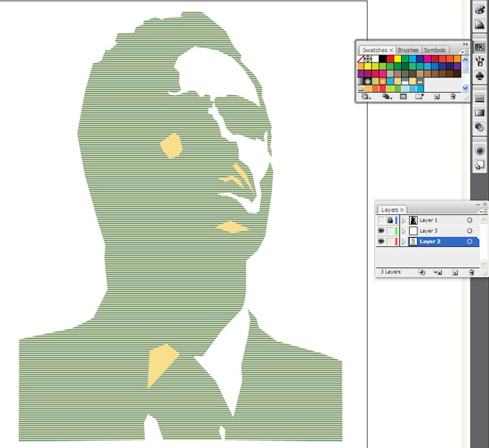Image resolution: width=489 pixels, height=448 pixels.
Task: Expand Layer 1 disclosure triangle
Action: pyautogui.click(x=404, y=221)
